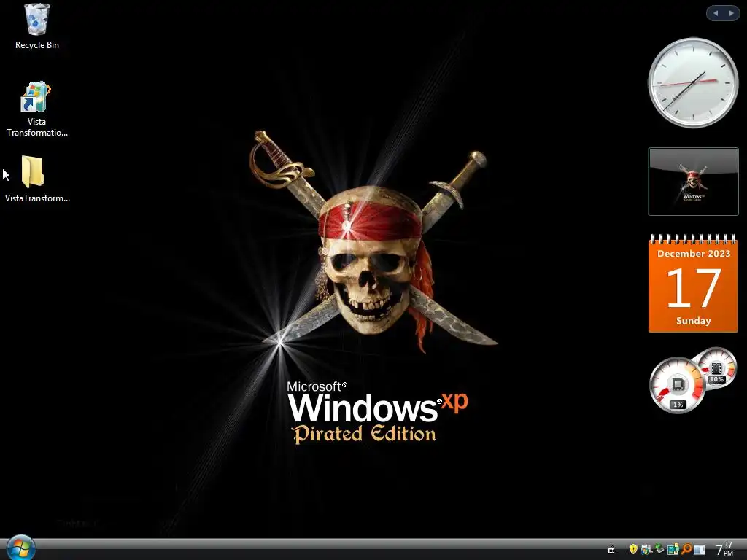Screen dimensions: 747x560
Task: Click the Safely Remove Hardware tray icon
Action: click(x=659, y=549)
